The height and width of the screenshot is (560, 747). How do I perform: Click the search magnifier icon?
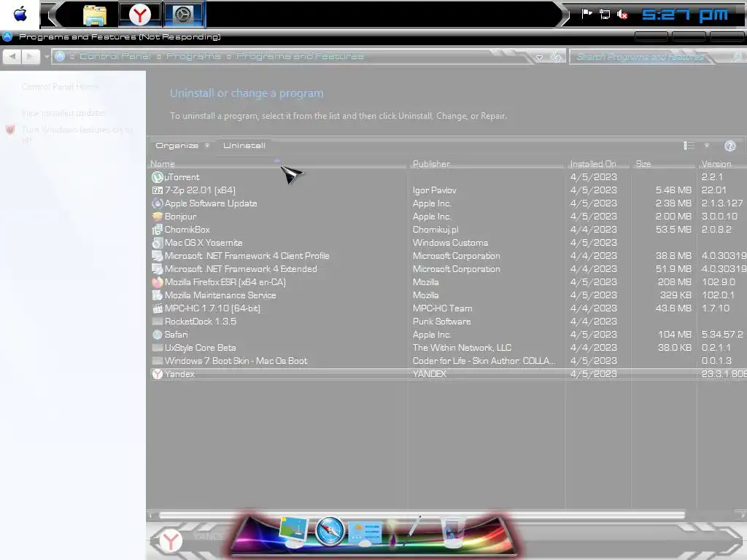click(x=737, y=57)
